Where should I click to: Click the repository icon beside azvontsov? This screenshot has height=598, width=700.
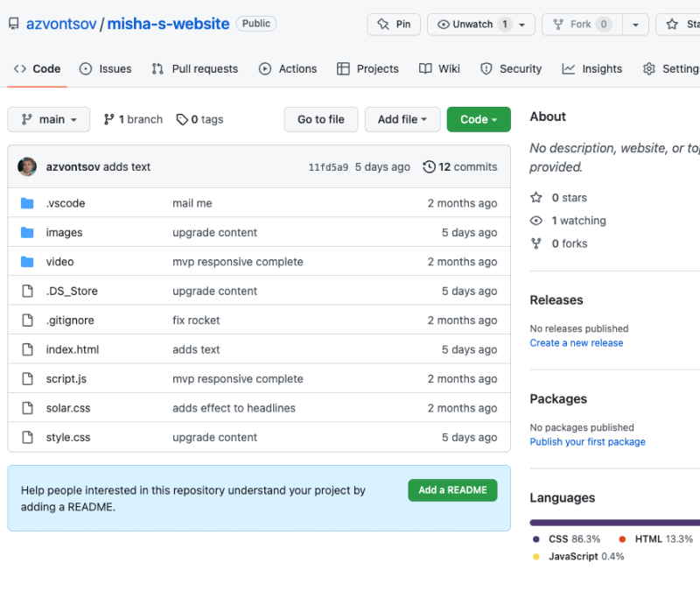point(14,24)
